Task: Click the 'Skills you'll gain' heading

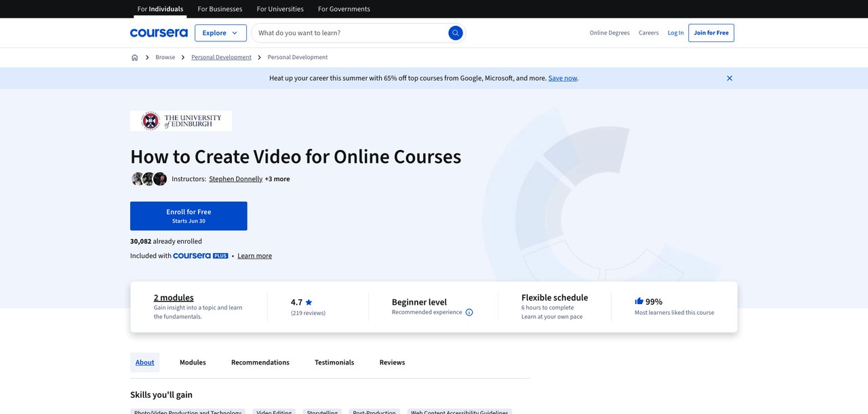Action: point(161,395)
